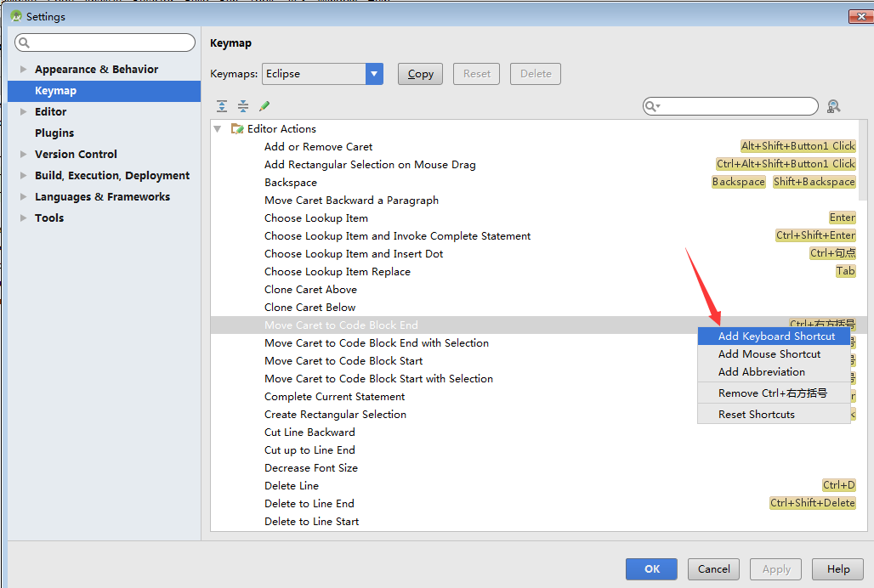Click the green pencil Edit Shortcut icon
874x588 pixels.
coord(264,106)
